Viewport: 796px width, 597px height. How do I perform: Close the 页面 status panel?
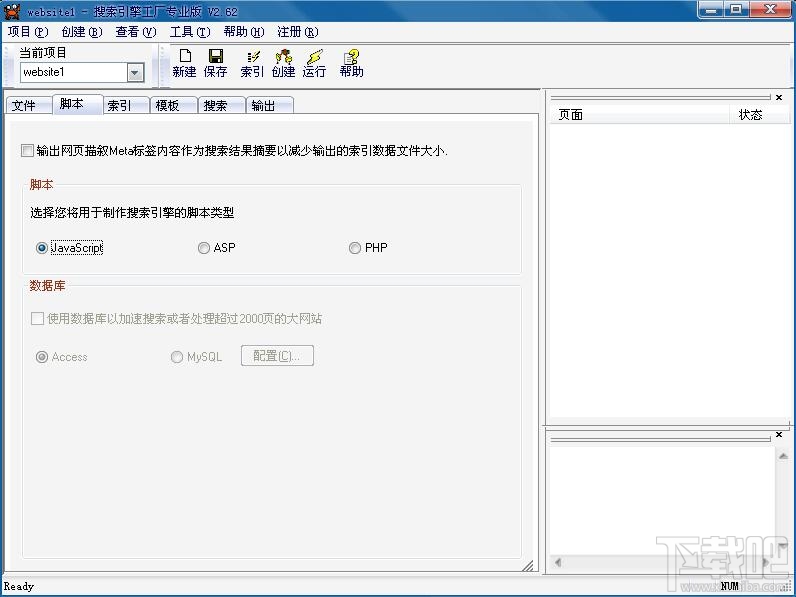(779, 97)
